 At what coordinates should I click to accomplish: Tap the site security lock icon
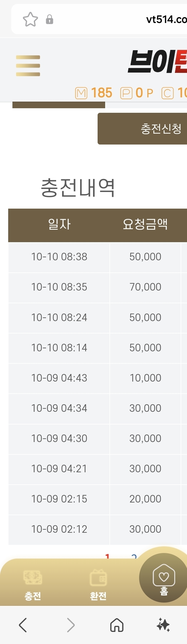[49, 20]
